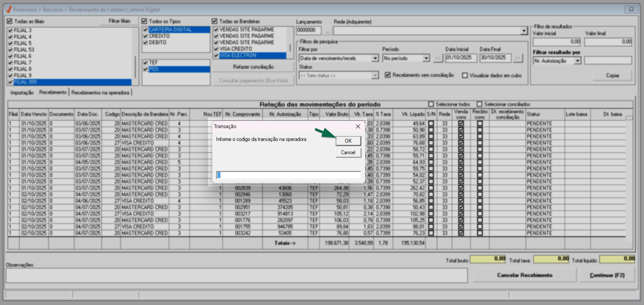Switch to the Importação tab
The width and height of the screenshot is (644, 305).
pyautogui.click(x=22, y=92)
